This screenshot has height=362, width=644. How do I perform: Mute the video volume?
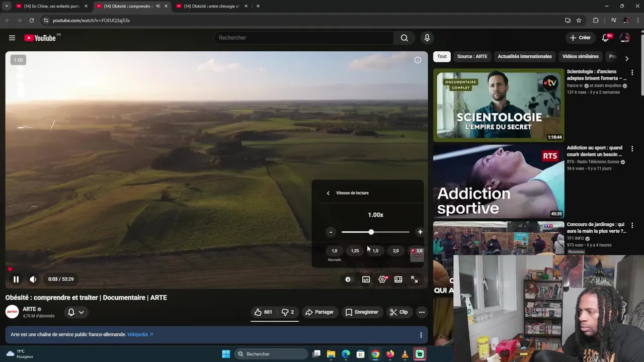(33, 279)
